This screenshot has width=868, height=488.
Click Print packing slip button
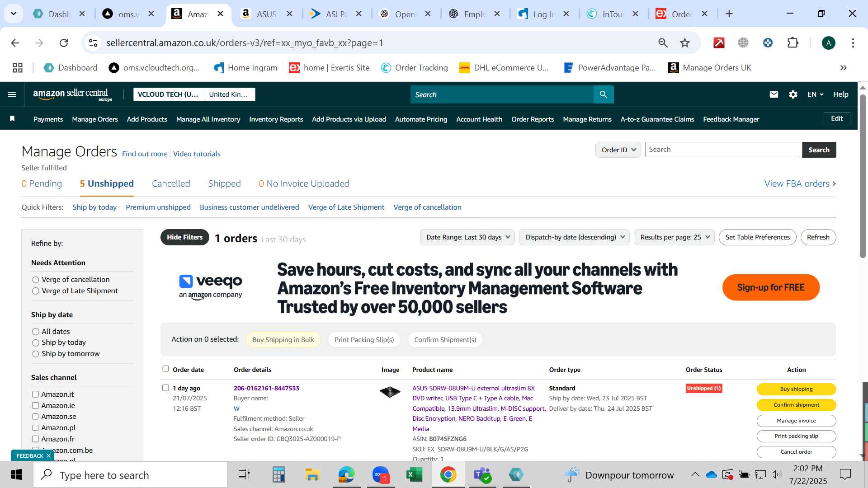point(796,436)
